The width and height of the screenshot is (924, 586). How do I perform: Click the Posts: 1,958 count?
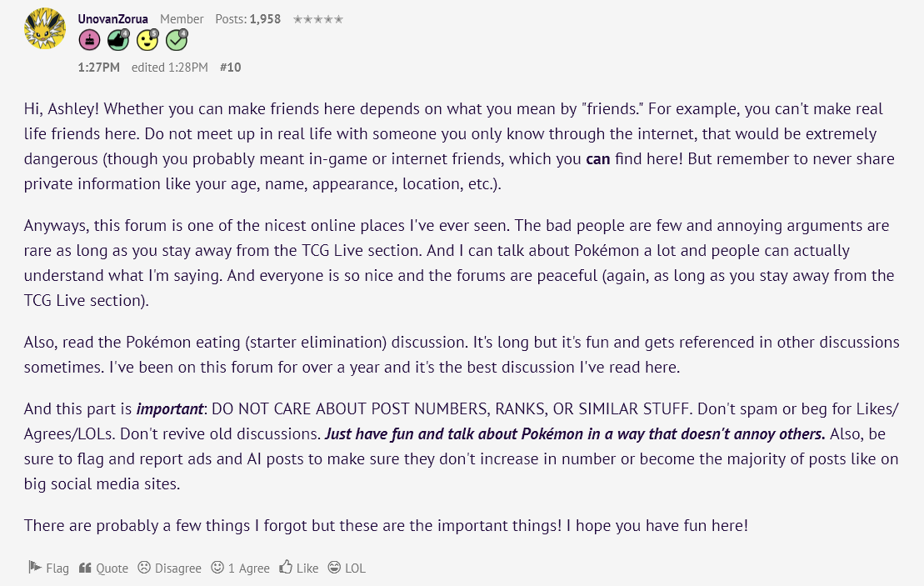(x=248, y=19)
